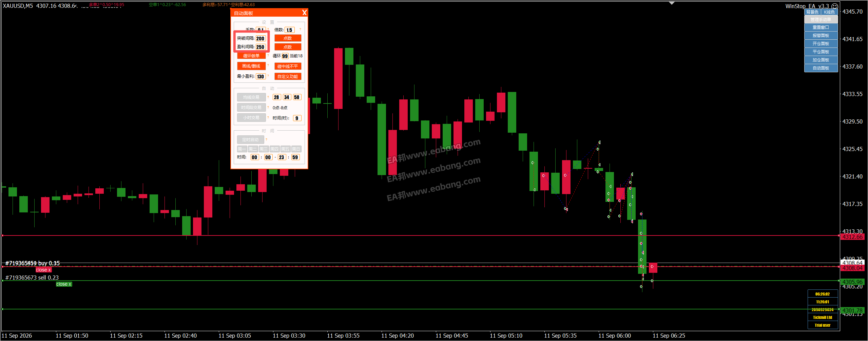The width and height of the screenshot is (868, 341).
Task: Close the sell 0.23 order via close x
Action: click(x=64, y=284)
